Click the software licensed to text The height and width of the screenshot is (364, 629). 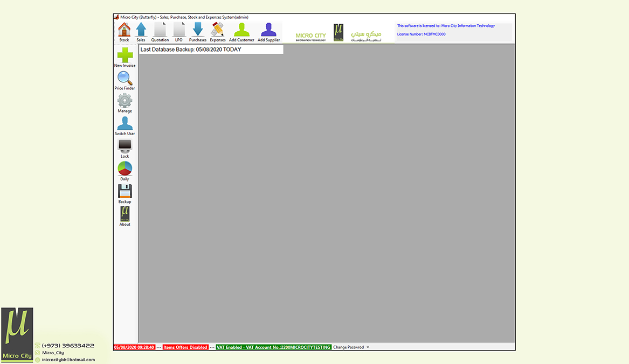pos(446,26)
